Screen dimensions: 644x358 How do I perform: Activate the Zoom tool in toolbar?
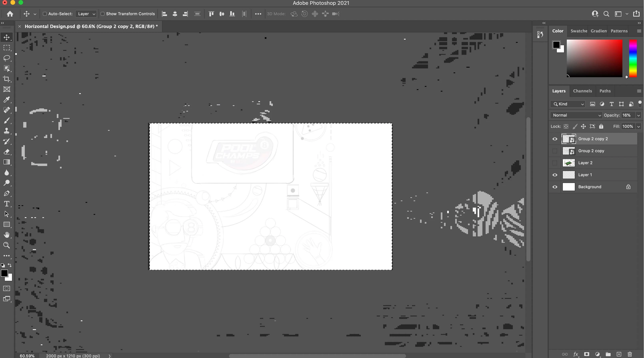pyautogui.click(x=7, y=245)
